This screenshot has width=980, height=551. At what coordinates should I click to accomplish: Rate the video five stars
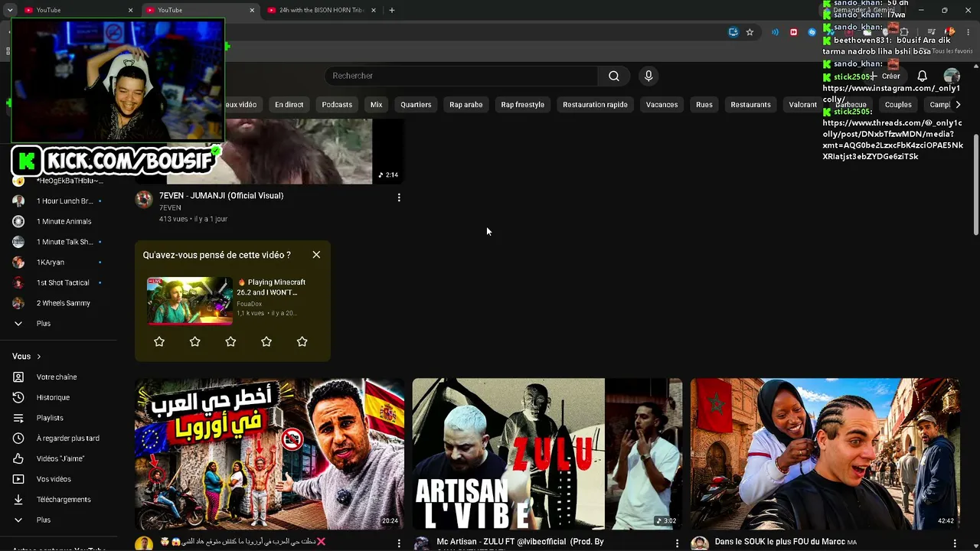302,341
